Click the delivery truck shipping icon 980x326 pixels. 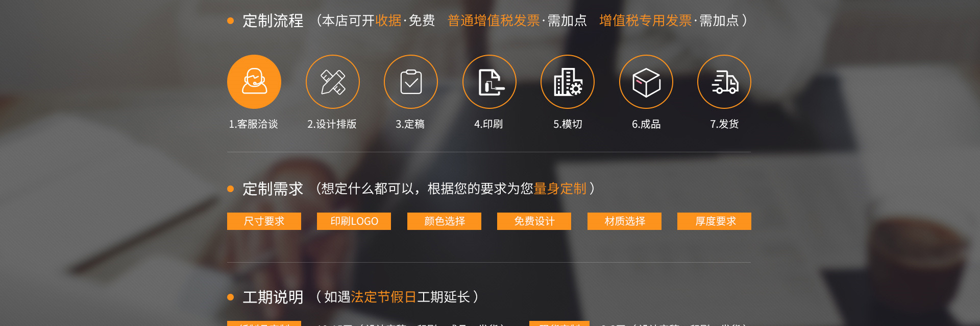tap(724, 82)
